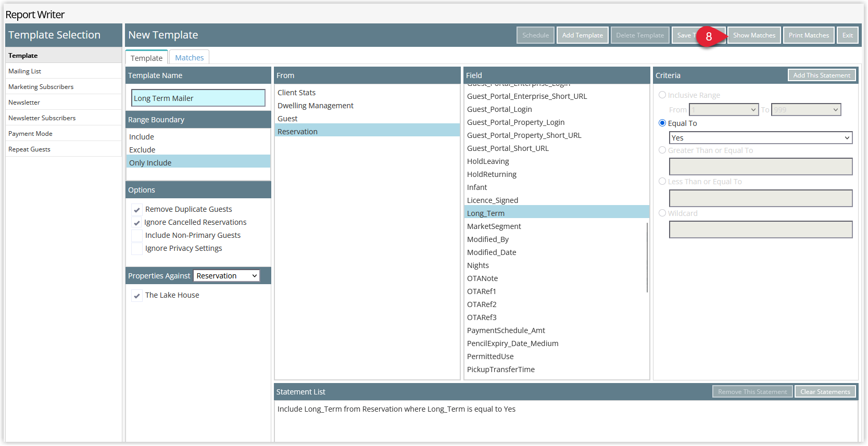Select the HoldLeaving field
This screenshot has width=868, height=446.
coord(556,161)
